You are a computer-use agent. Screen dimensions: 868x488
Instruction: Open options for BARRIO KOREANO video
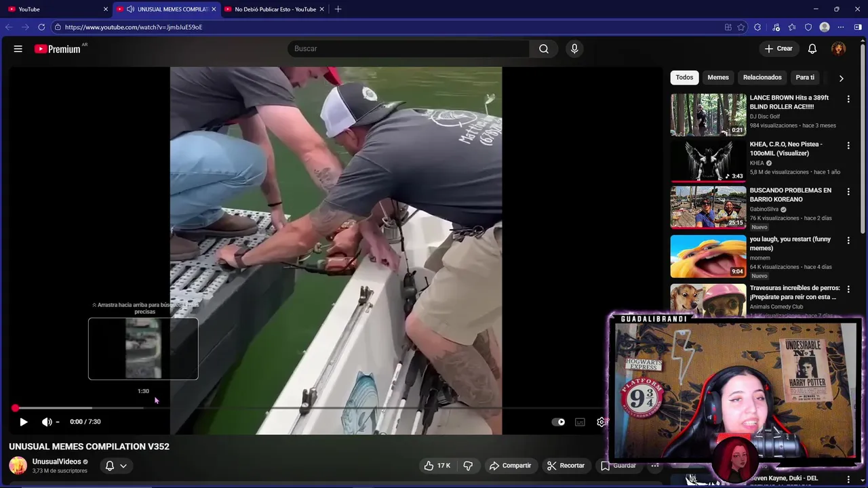pyautogui.click(x=848, y=192)
